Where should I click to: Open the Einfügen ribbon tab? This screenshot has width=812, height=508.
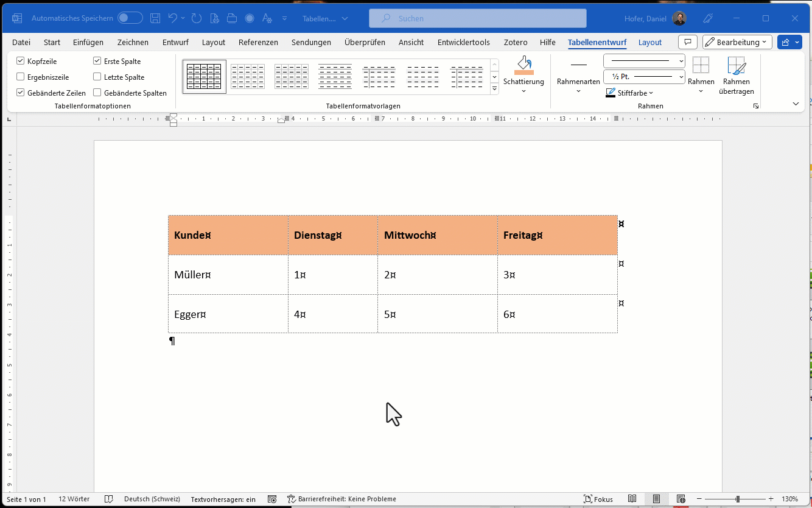point(88,42)
